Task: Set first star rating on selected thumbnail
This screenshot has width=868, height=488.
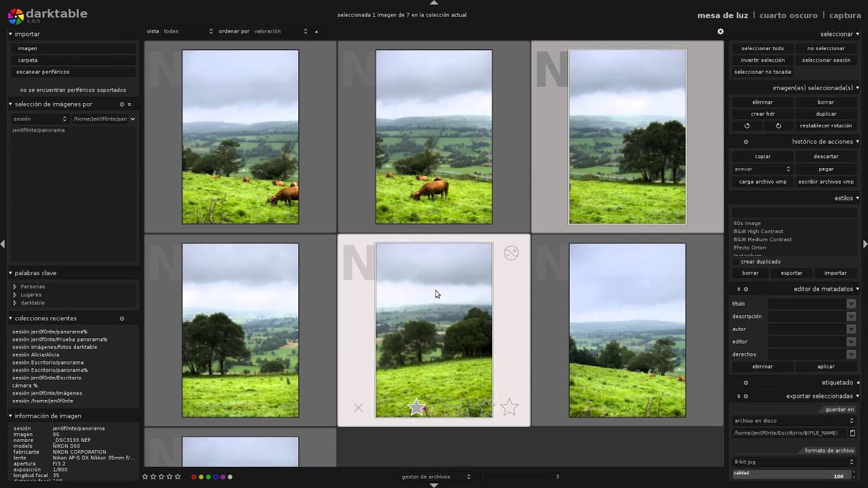Action: click(x=416, y=407)
